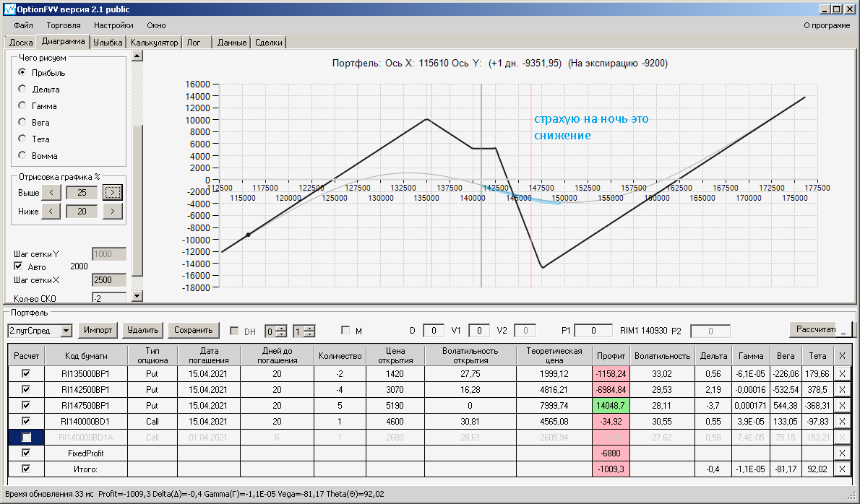Switch to the Данные tab
The height and width of the screenshot is (504, 860).
pyautogui.click(x=231, y=42)
